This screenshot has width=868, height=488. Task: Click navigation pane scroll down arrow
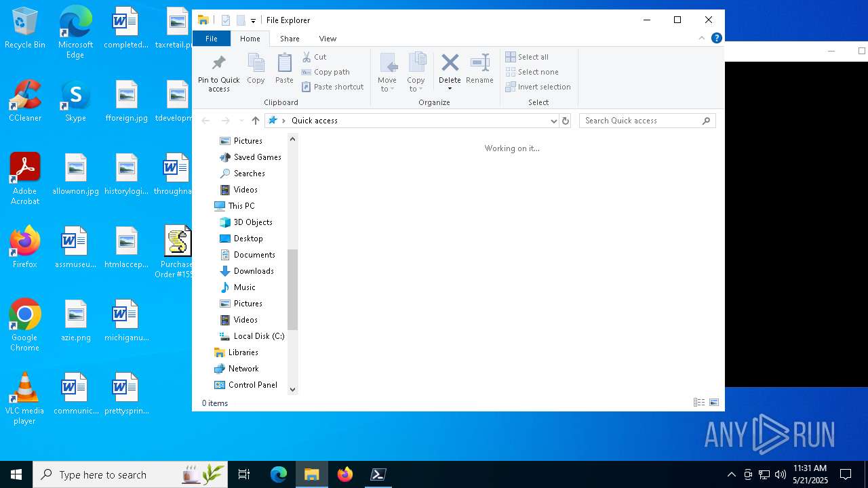(x=293, y=389)
